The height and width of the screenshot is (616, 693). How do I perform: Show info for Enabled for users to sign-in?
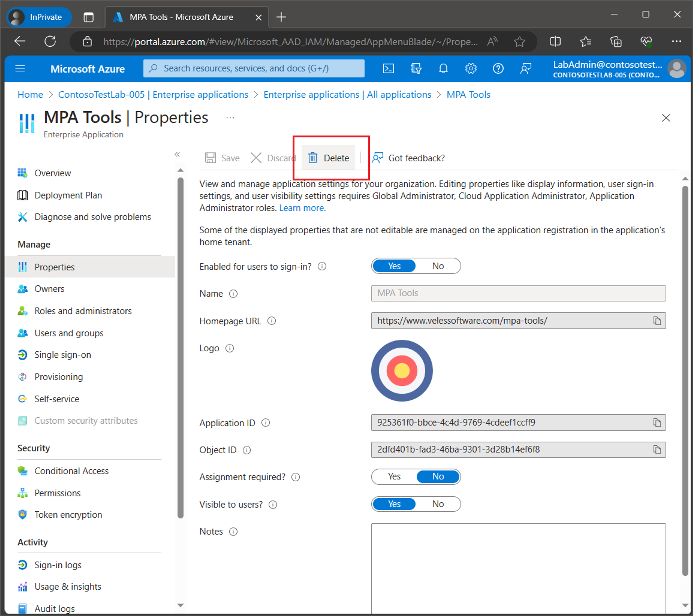[x=322, y=267]
